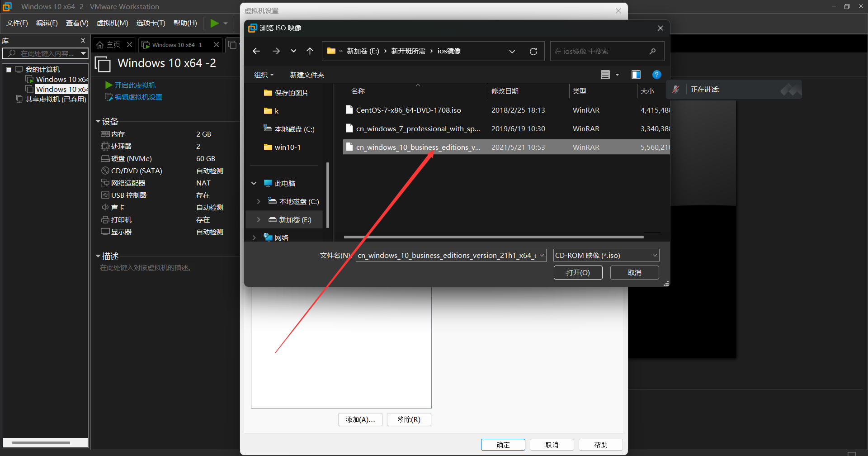This screenshot has width=868, height=456.
Task: Select the 保存的图片 folder
Action: pos(287,93)
